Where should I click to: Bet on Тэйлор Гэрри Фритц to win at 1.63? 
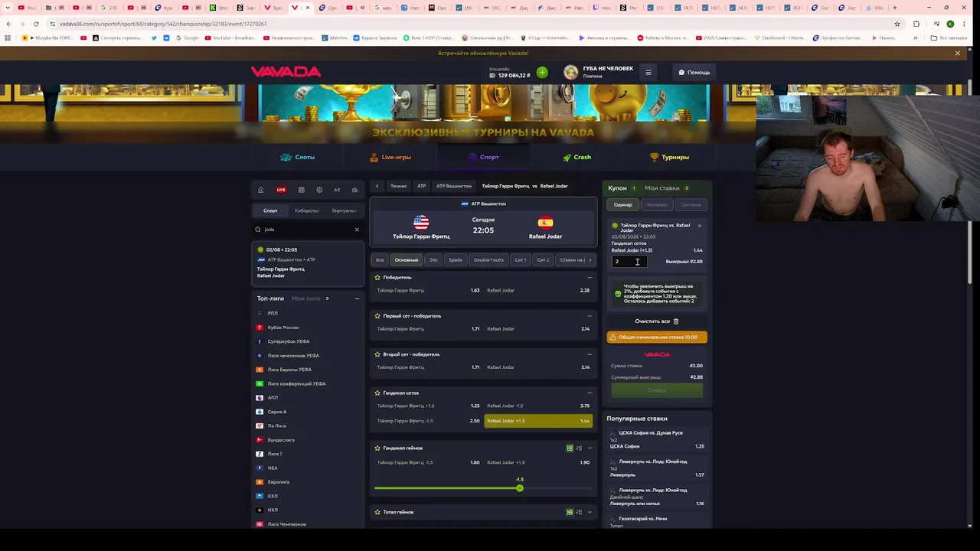click(429, 291)
